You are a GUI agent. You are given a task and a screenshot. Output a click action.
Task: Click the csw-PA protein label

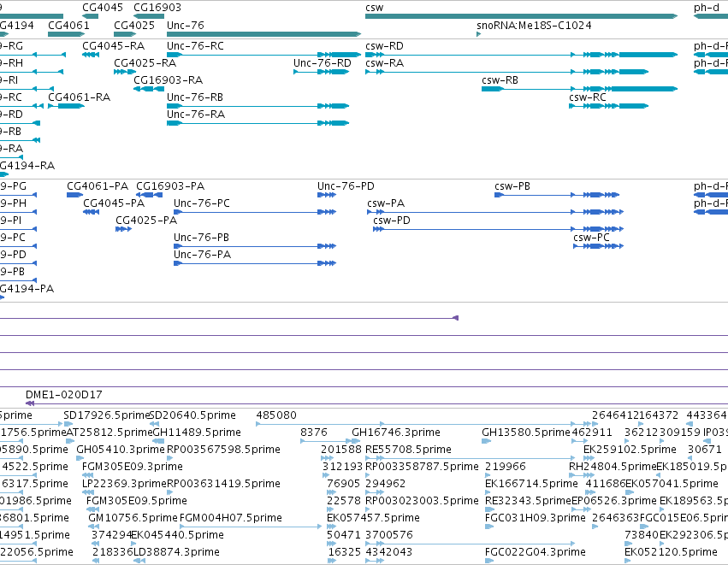click(x=386, y=203)
